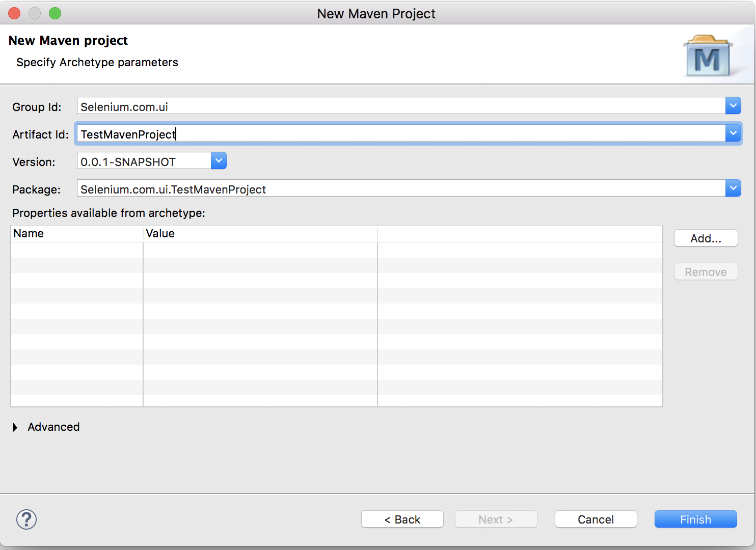Screen dimensions: 756x550
Task: Click the help question mark icon
Action: pos(26,519)
